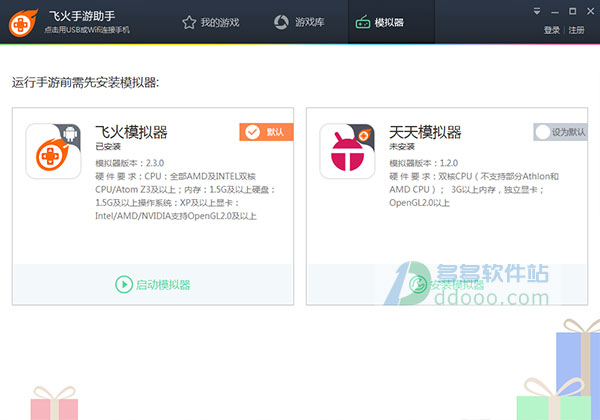Open the 我的游戏 tab

point(210,23)
